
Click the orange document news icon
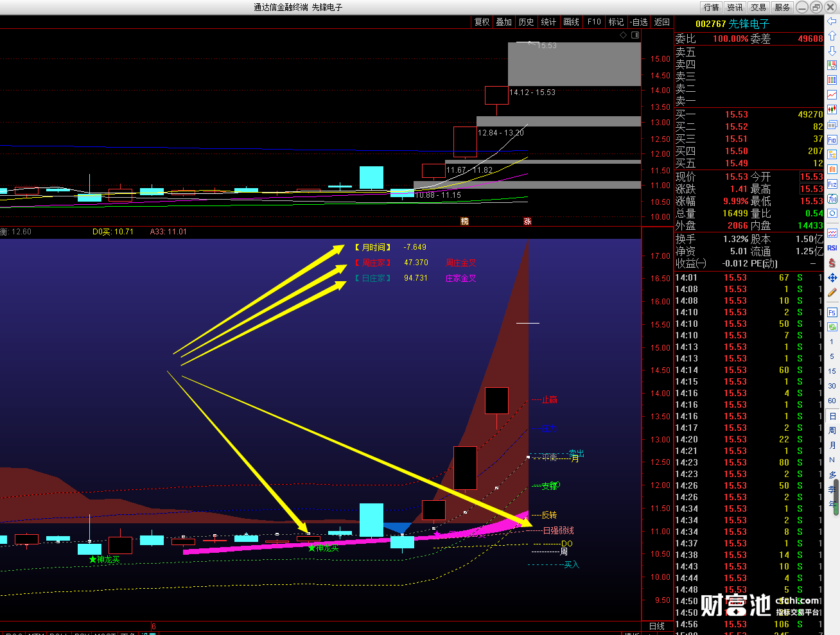[x=832, y=169]
